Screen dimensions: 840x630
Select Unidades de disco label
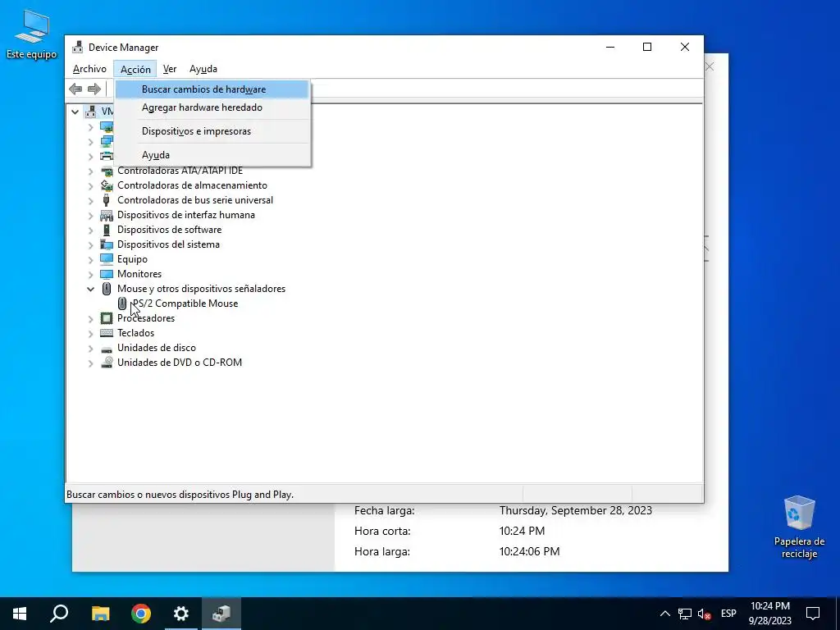pyautogui.click(x=157, y=348)
